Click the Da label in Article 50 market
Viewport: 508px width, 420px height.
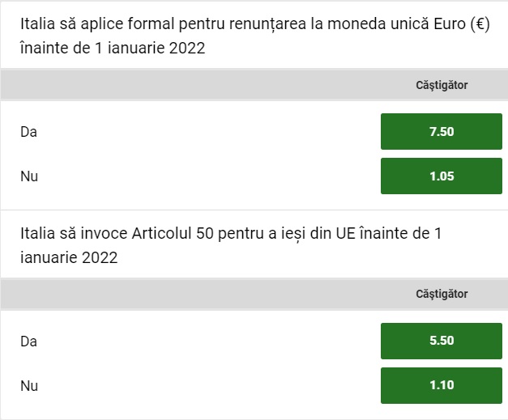point(29,341)
